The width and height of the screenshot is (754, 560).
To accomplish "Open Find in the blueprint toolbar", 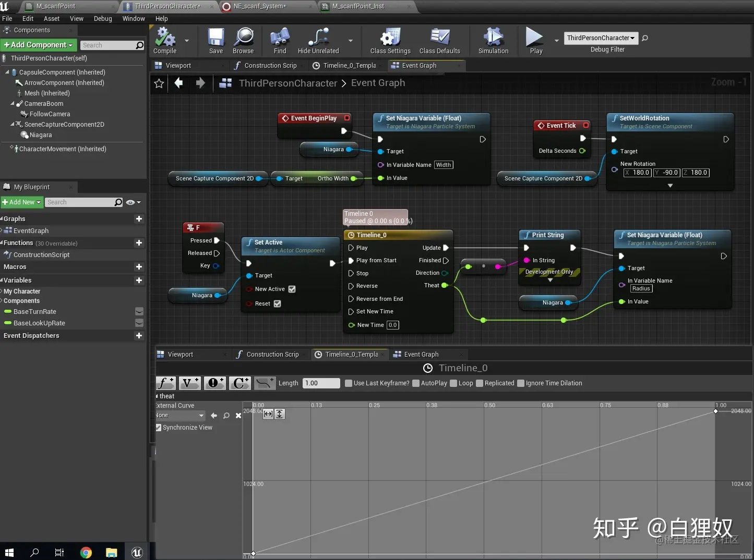I will pos(280,41).
